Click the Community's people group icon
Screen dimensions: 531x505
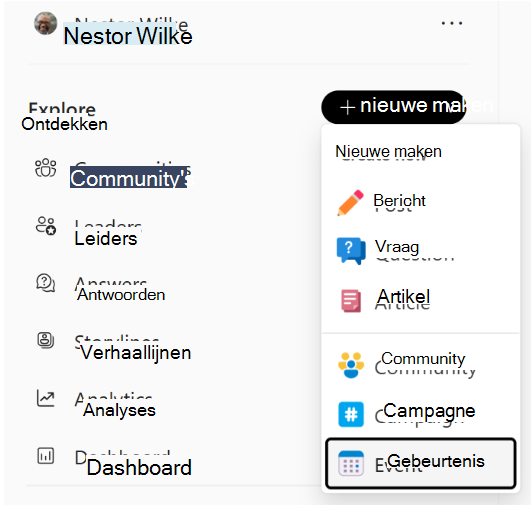(x=46, y=168)
